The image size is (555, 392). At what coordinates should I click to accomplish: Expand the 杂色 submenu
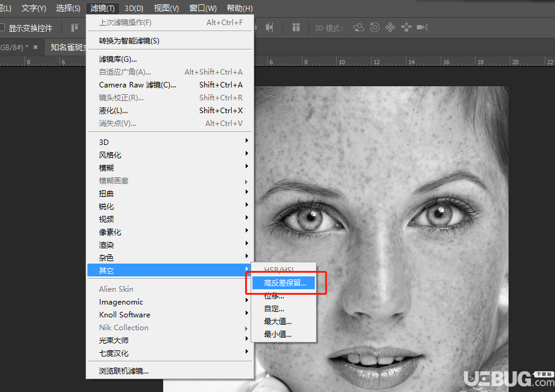tap(171, 257)
